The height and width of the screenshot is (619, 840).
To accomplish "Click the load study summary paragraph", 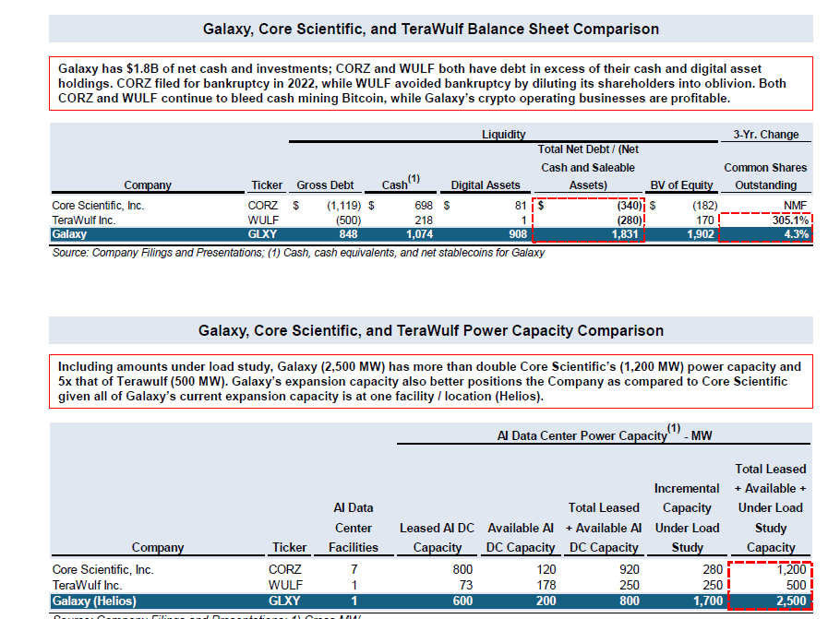I will pos(431,381).
